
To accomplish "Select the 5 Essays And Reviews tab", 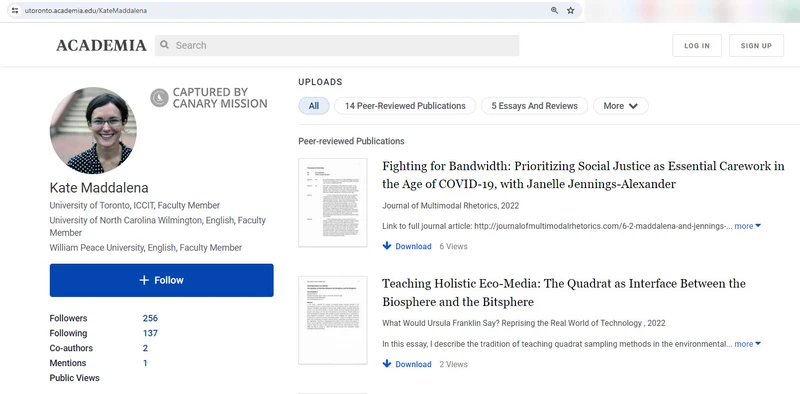I will (534, 106).
